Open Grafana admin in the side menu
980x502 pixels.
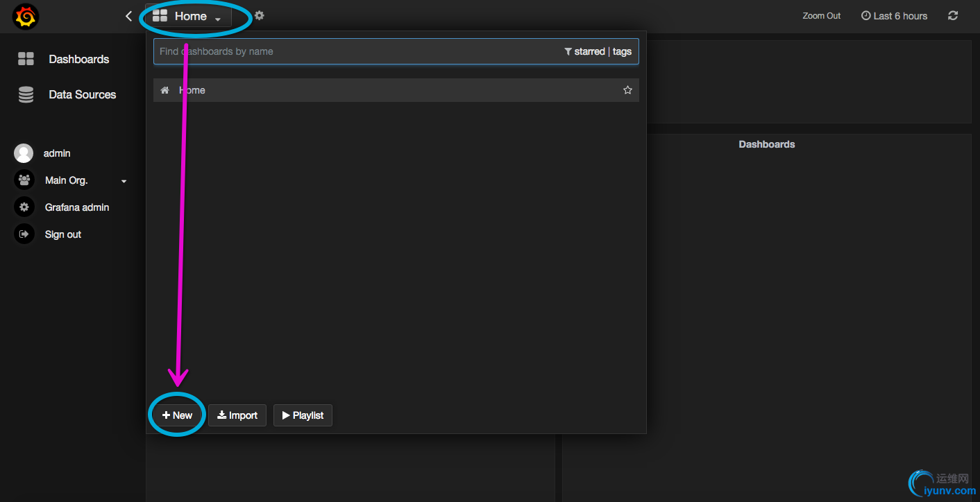77,207
